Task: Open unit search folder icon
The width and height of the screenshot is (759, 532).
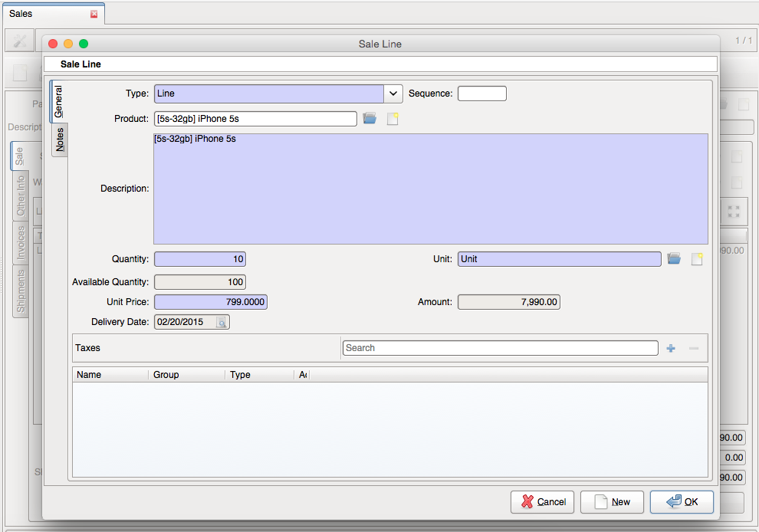Action: coord(674,259)
